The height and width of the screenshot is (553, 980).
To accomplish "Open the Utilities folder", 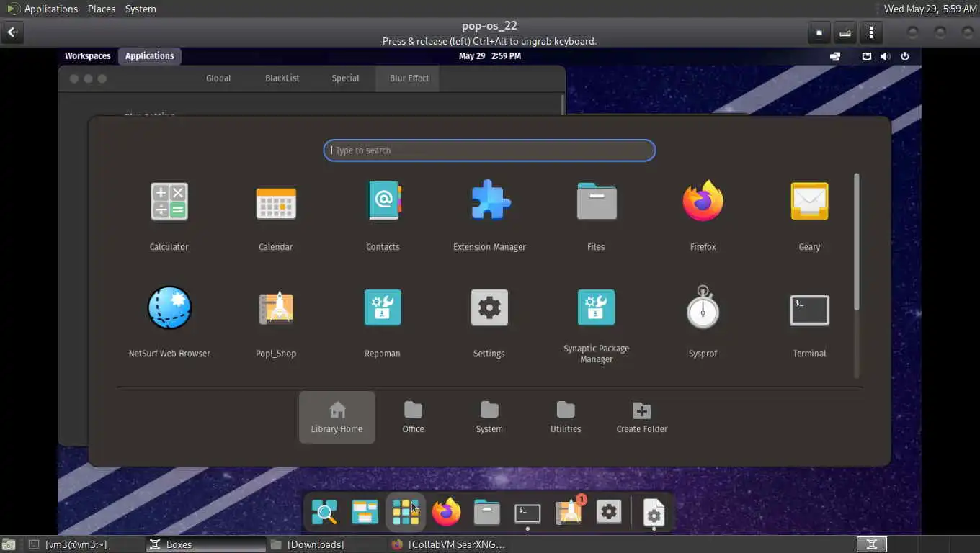I will click(x=566, y=417).
